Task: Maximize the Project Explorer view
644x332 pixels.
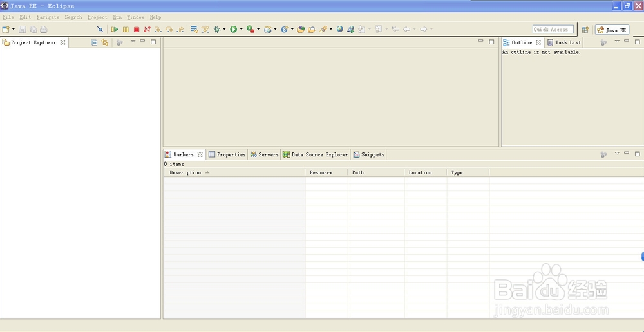Action: 153,41
